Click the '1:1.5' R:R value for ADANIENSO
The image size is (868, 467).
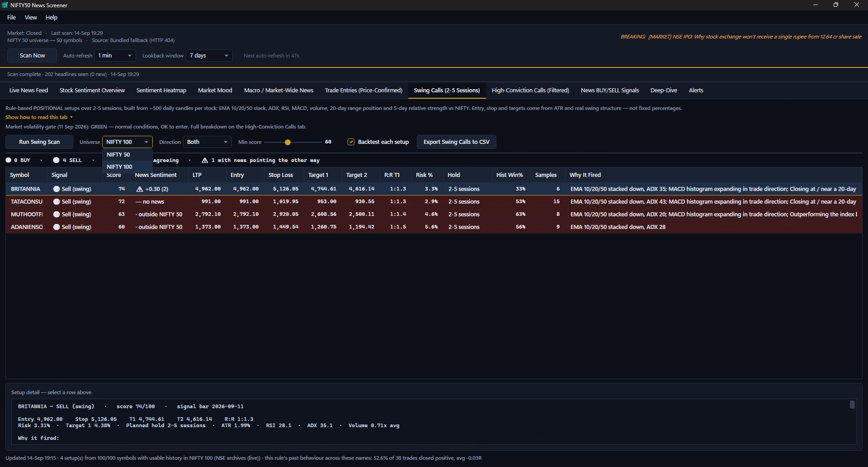tap(398, 227)
